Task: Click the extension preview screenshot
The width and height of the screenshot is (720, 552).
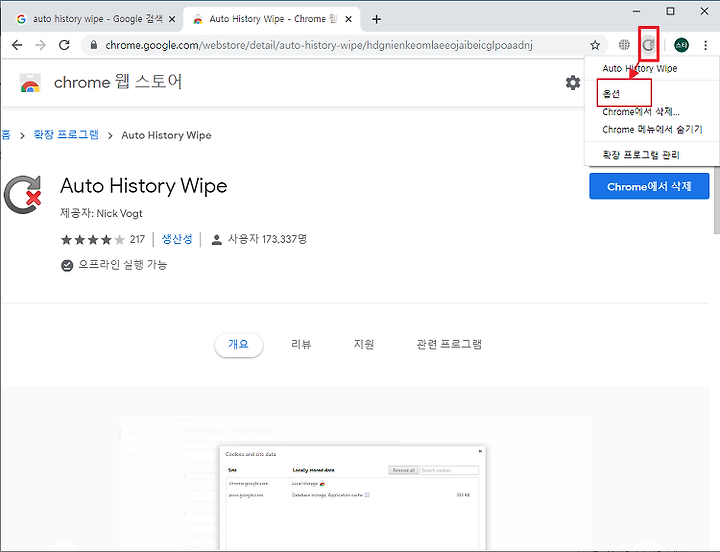Action: tap(354, 483)
